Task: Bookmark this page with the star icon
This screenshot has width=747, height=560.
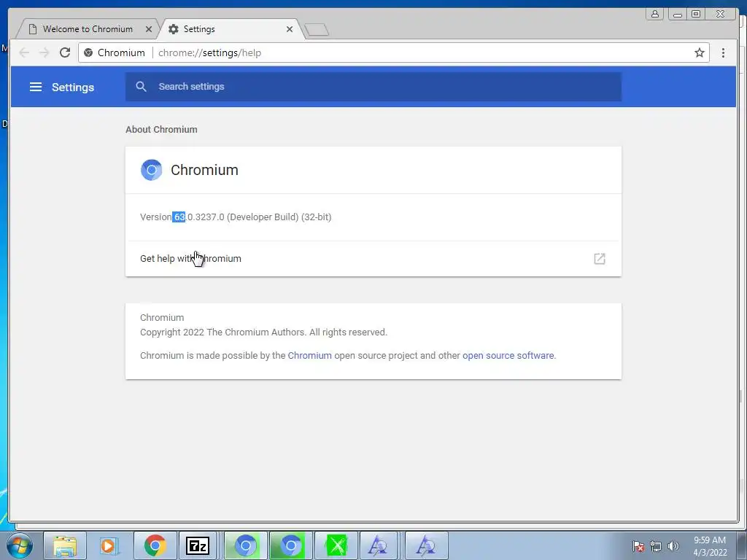Action: (699, 52)
